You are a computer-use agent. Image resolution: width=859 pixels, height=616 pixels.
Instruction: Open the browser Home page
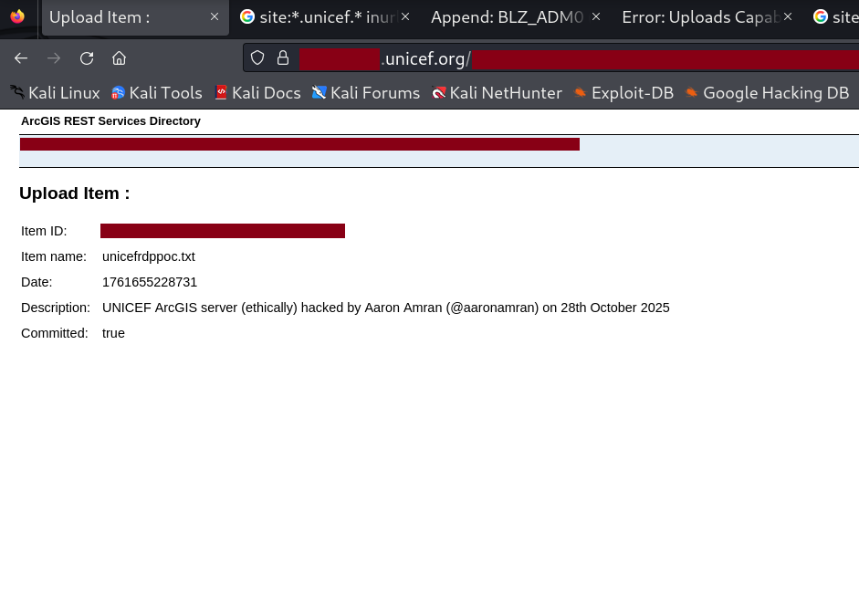point(119,57)
